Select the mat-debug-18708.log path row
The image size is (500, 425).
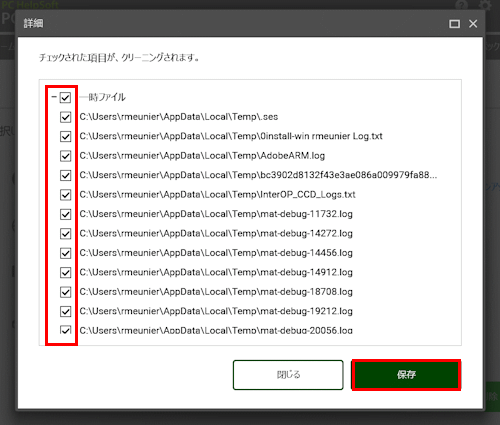pos(216,292)
